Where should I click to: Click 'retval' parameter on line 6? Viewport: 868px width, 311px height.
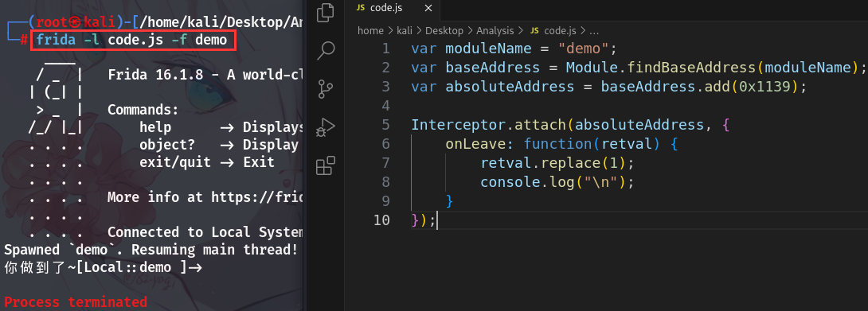627,144
